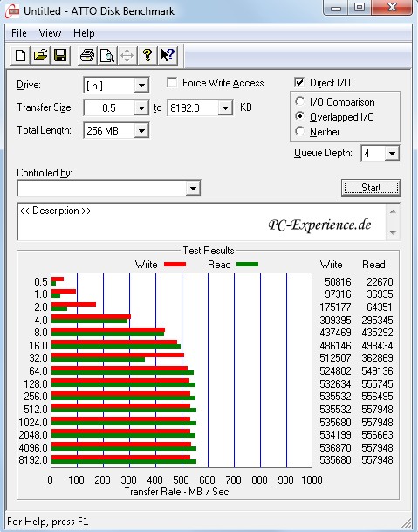This screenshot has height=532, width=418.
Task: Uncheck the Direct I/O checkbox
Action: (x=299, y=82)
